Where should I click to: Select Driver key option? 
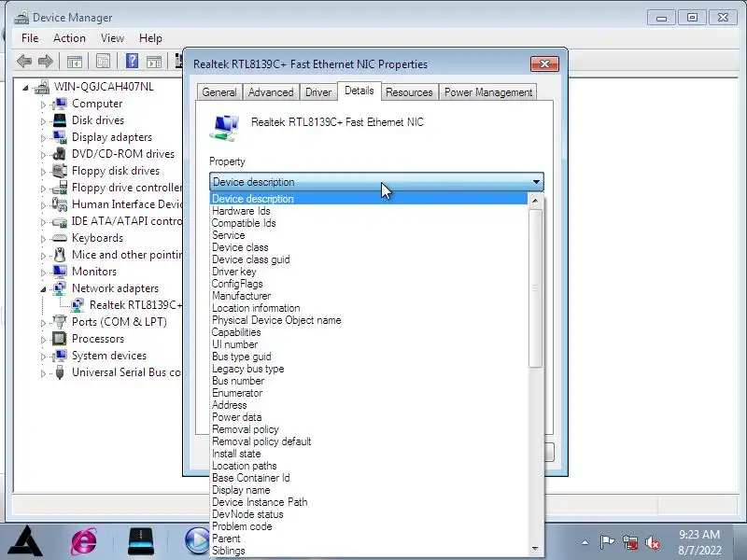(369, 272)
